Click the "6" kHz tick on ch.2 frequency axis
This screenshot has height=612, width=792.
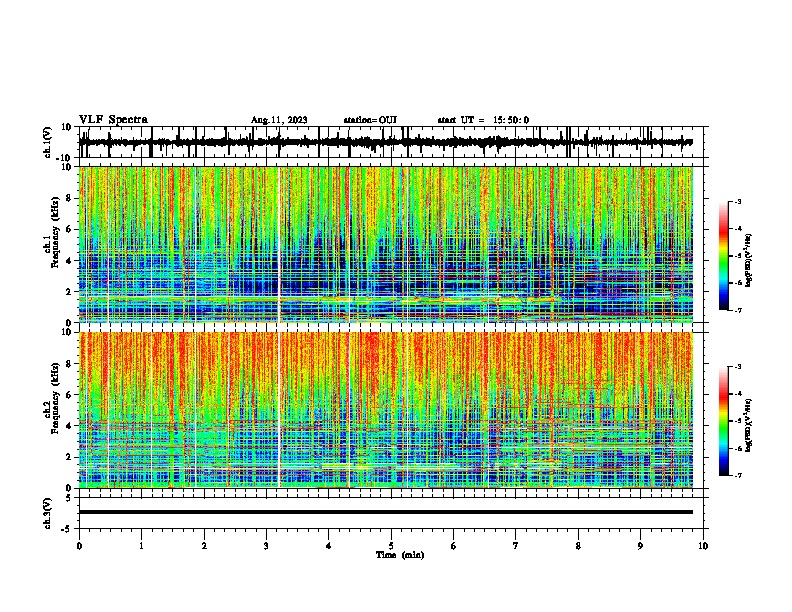(70, 395)
